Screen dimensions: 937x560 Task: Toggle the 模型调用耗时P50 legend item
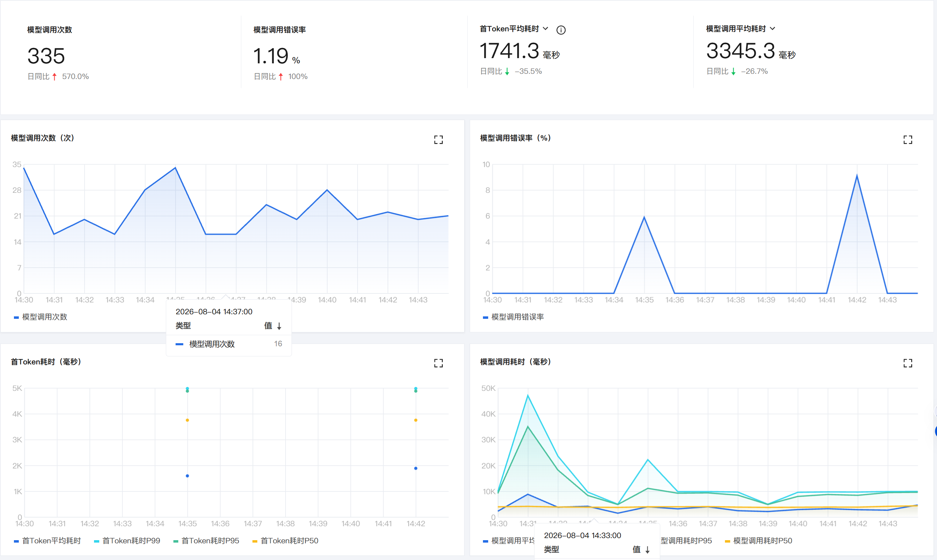758,541
